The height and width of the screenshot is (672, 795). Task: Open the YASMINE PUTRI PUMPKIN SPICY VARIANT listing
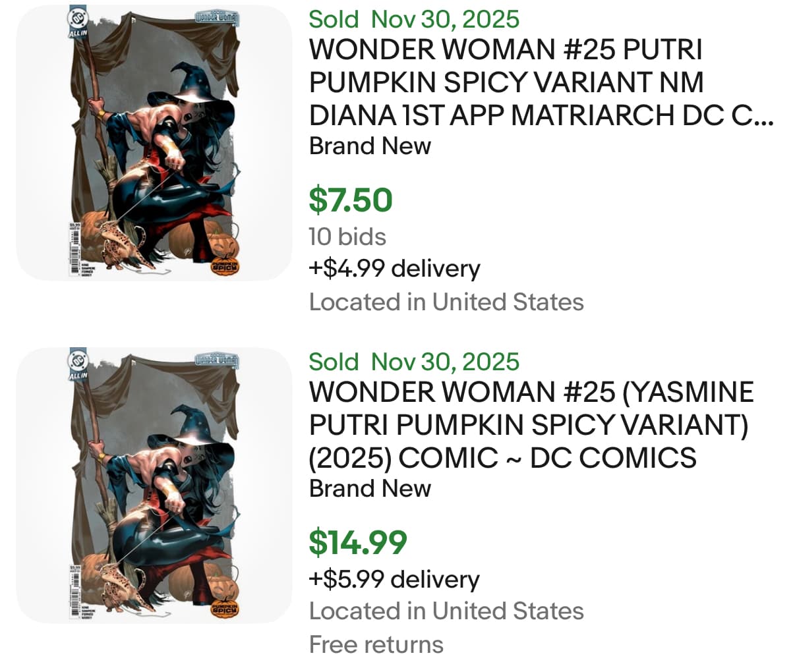click(531, 425)
